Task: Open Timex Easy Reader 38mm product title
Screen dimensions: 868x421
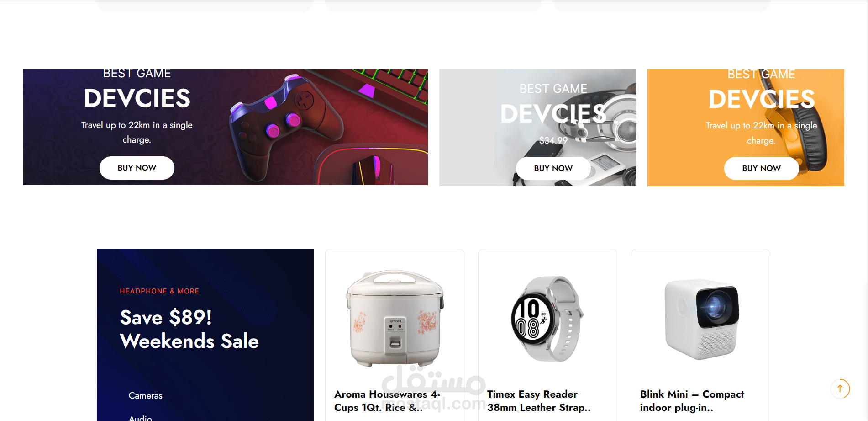Action: click(539, 401)
